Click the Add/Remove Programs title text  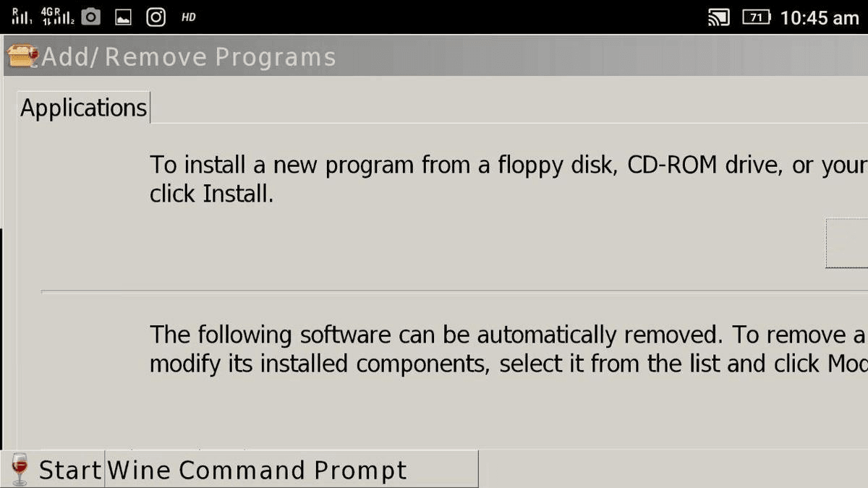(x=189, y=57)
